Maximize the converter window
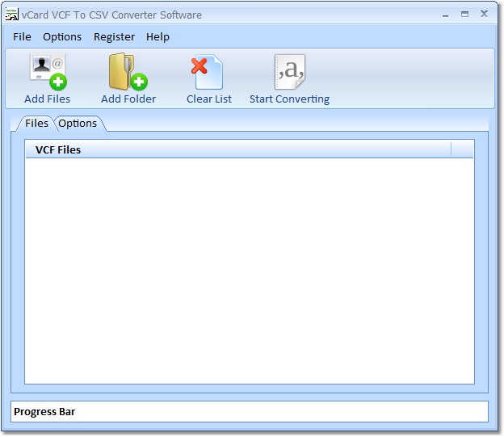This screenshot has height=437, width=504. pyautogui.click(x=464, y=15)
